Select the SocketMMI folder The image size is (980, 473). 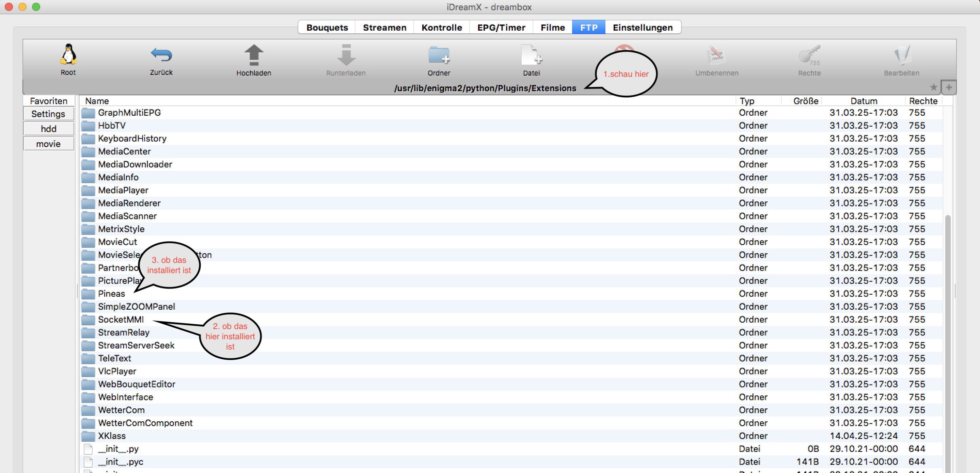121,320
